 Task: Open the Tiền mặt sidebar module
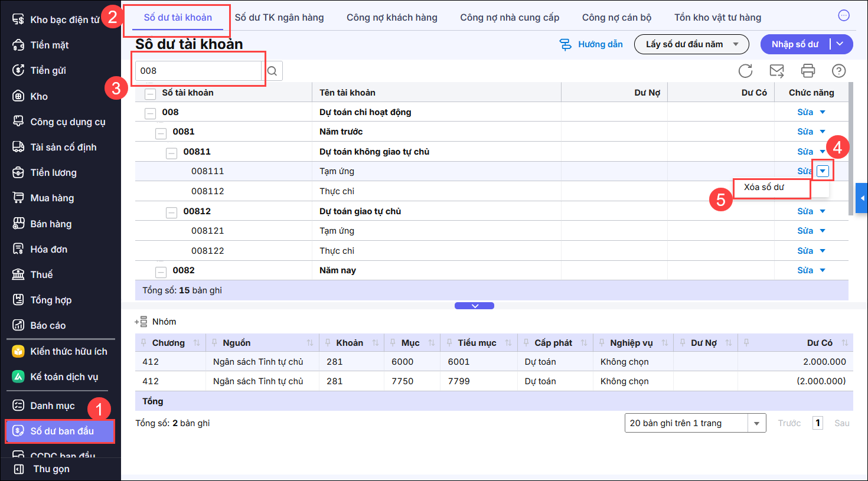[50, 45]
